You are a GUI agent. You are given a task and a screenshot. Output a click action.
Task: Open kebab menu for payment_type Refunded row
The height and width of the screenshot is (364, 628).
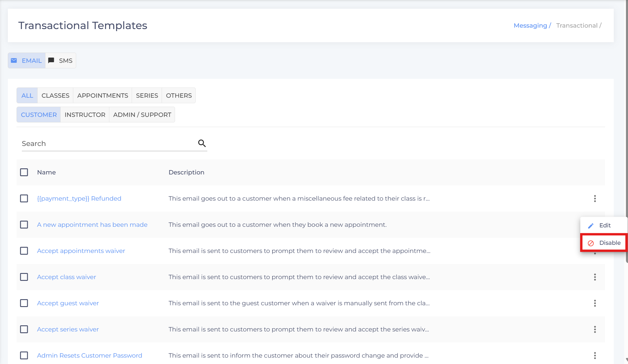[x=595, y=199]
